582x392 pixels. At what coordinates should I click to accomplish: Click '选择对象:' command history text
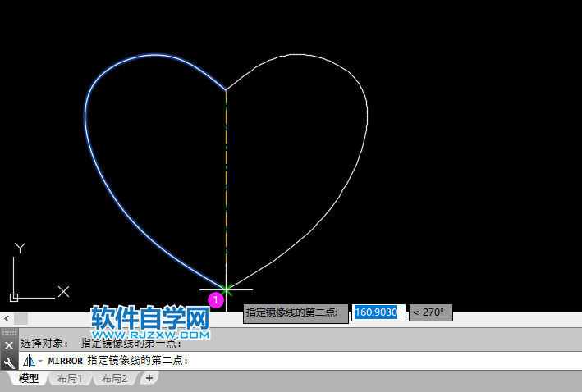point(45,344)
